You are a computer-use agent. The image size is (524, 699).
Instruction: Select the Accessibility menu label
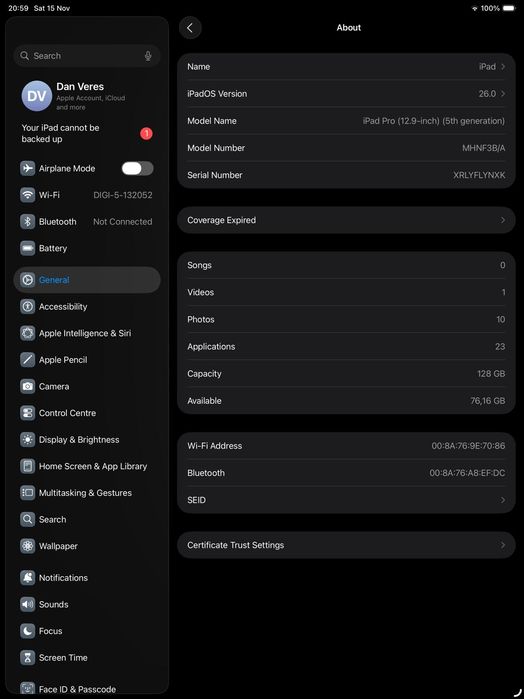(63, 307)
